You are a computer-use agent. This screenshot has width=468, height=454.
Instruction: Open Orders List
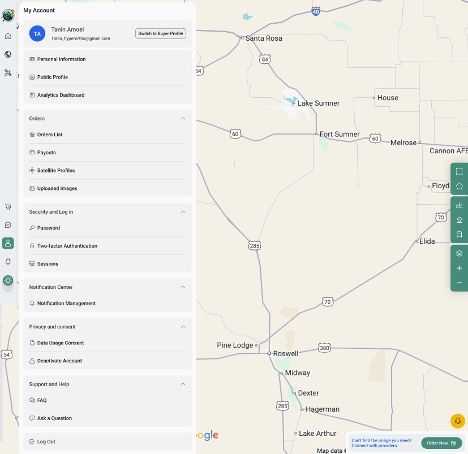click(107, 134)
